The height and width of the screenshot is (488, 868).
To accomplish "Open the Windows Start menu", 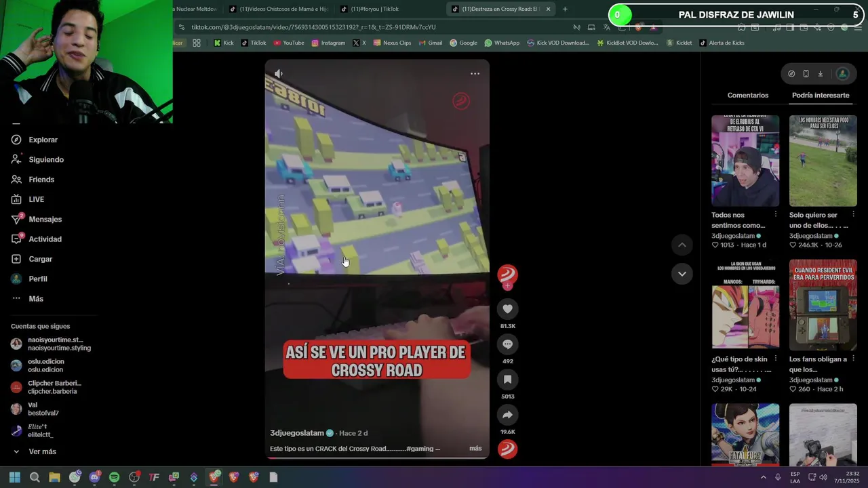I will 15,477.
